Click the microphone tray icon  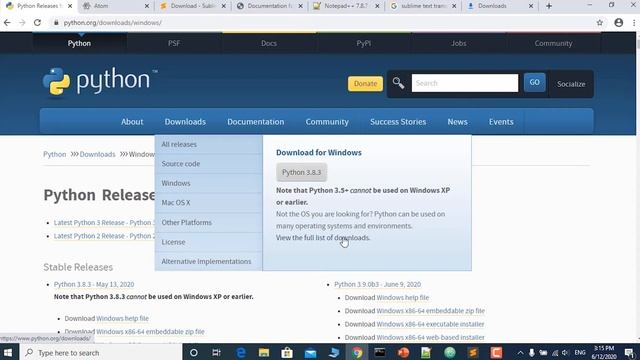tap(531, 353)
